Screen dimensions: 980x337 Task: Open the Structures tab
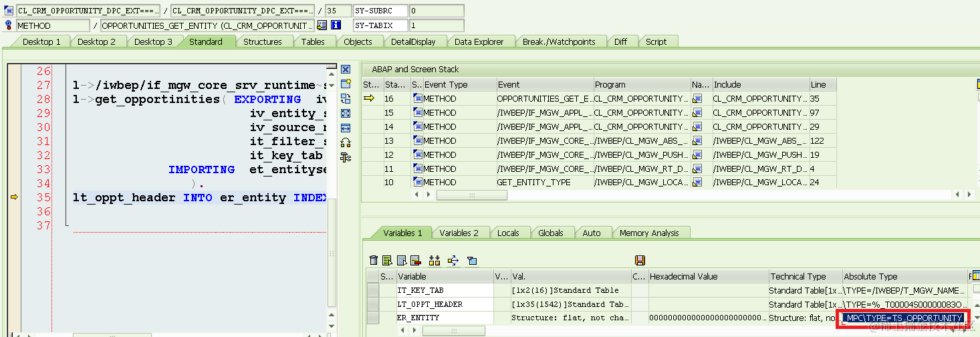point(262,41)
